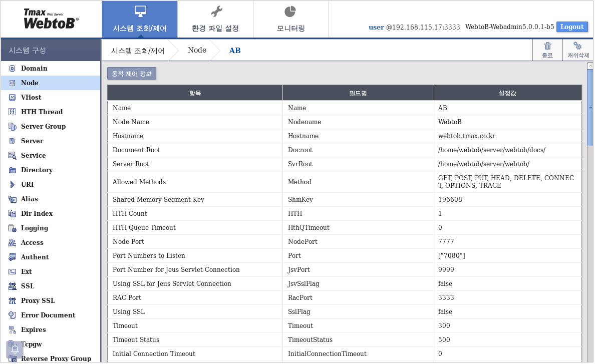Click the Logout button
This screenshot has height=364, width=595.
[x=572, y=27]
